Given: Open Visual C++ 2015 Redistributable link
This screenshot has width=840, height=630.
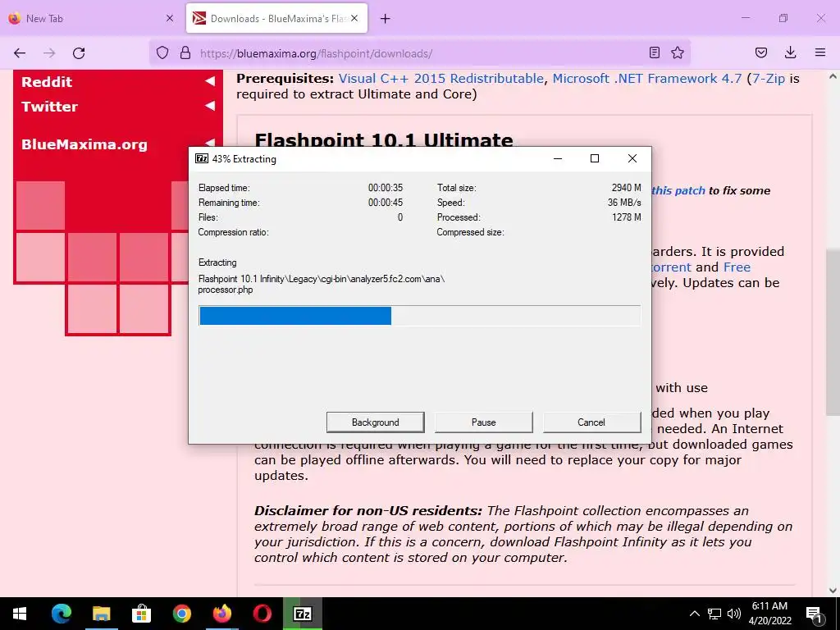Looking at the screenshot, I should click(441, 79).
